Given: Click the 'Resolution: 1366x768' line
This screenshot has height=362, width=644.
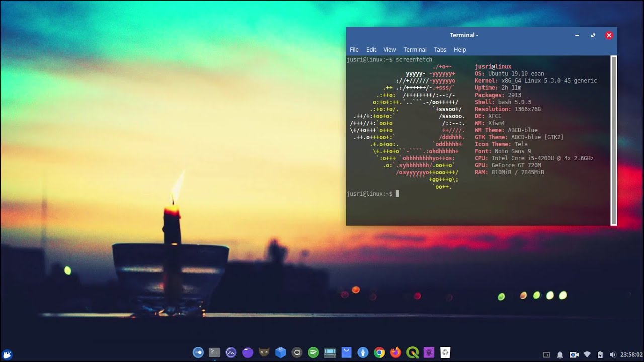Looking at the screenshot, I should 508,109.
